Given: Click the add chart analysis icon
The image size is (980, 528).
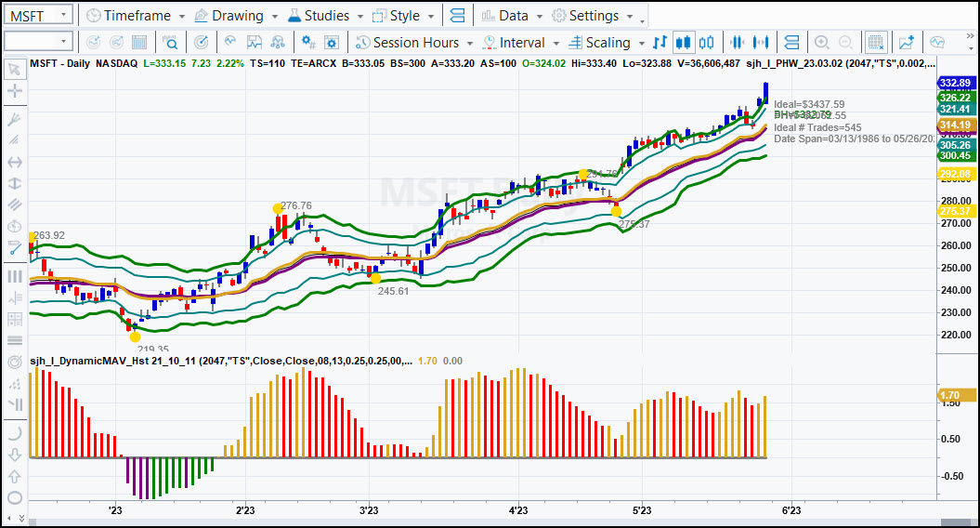Looking at the screenshot, I should point(907,43).
